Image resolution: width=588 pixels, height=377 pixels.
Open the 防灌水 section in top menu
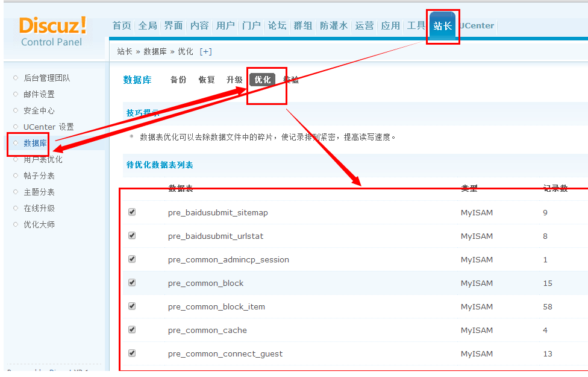[334, 25]
